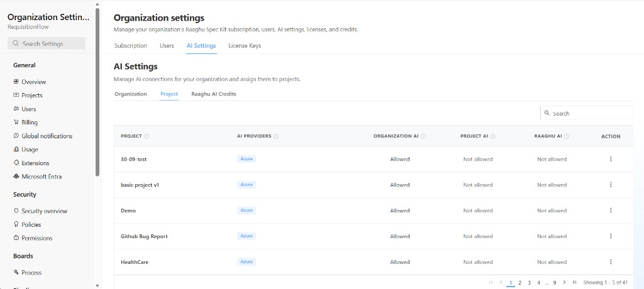The height and width of the screenshot is (289, 644).
Task: Select the Project sub-tab
Action: tap(169, 94)
